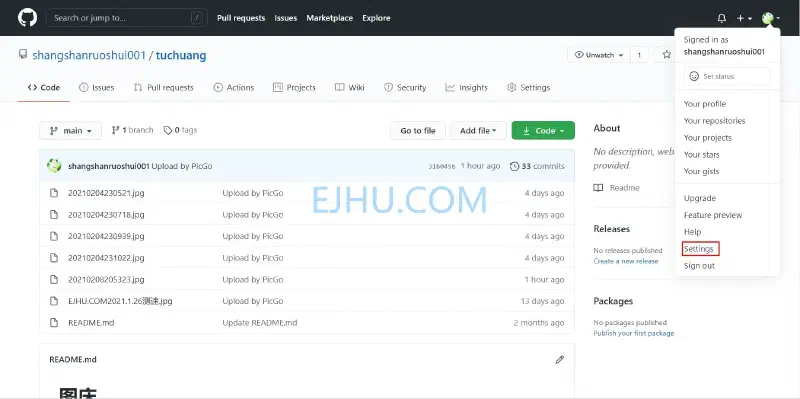This screenshot has width=800, height=399.
Task: Click the book icon next to Readme
Action: tap(598, 188)
